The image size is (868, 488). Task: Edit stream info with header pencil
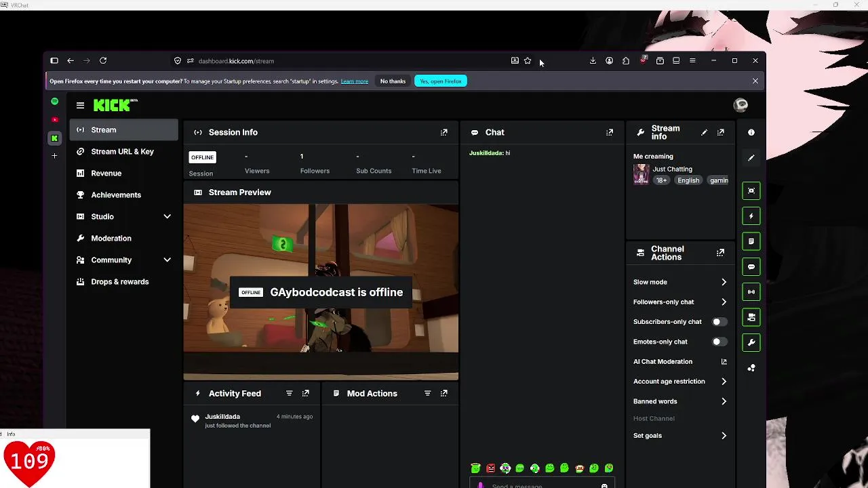click(x=704, y=132)
